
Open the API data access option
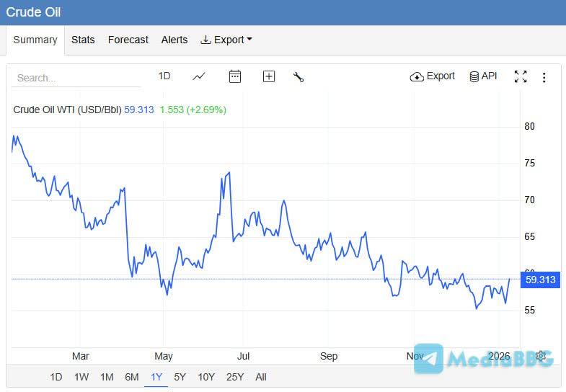483,76
